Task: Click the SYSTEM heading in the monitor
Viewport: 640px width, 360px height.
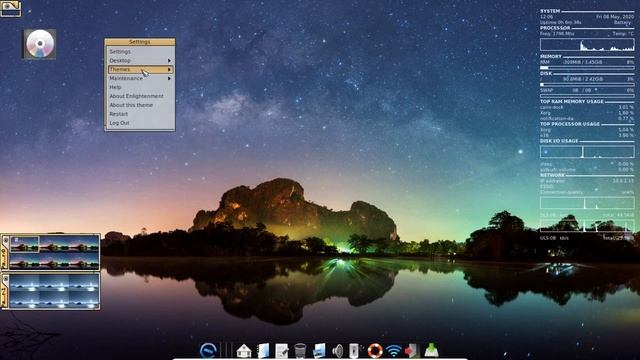Action: [550, 11]
